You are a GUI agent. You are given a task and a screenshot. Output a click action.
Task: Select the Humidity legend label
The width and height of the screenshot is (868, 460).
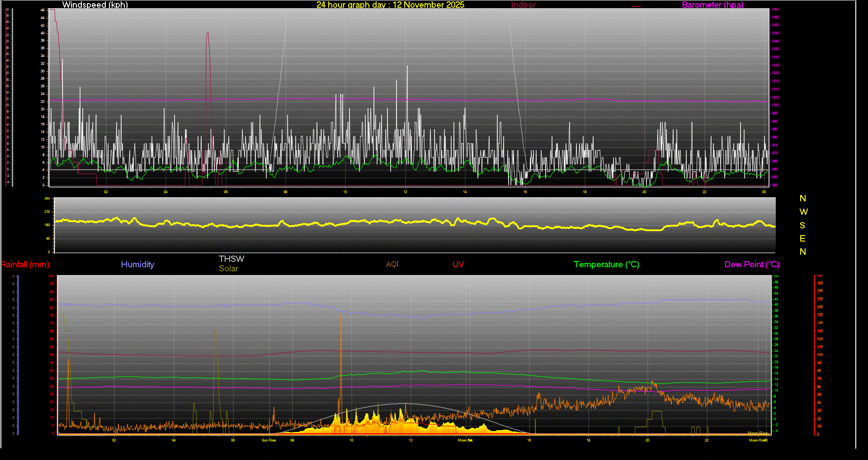(x=137, y=265)
